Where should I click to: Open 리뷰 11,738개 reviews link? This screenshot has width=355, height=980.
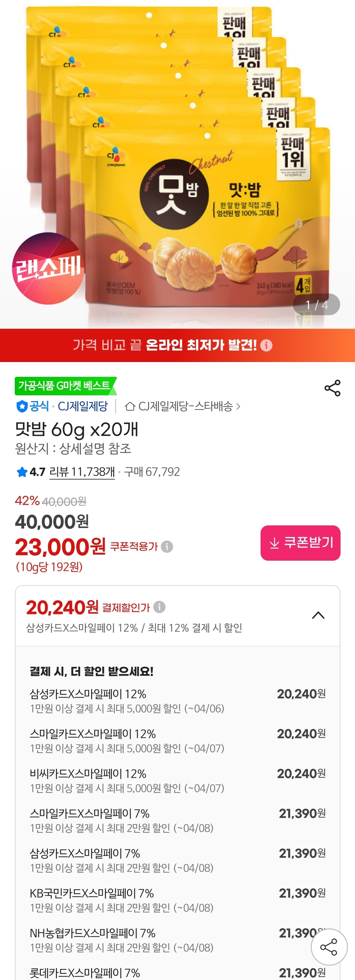pos(82,472)
